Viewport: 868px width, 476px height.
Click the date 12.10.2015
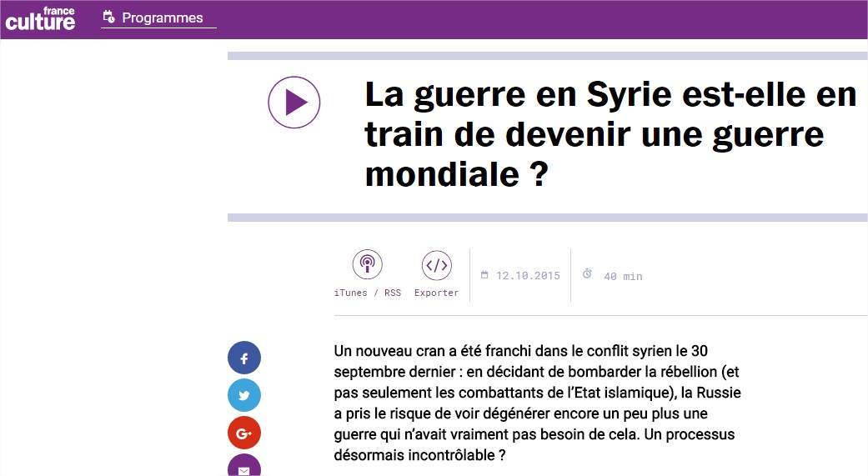[528, 276]
